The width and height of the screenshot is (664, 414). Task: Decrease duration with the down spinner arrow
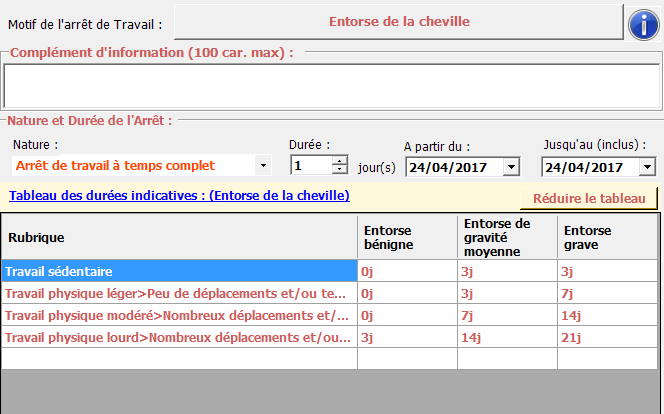[x=340, y=171]
